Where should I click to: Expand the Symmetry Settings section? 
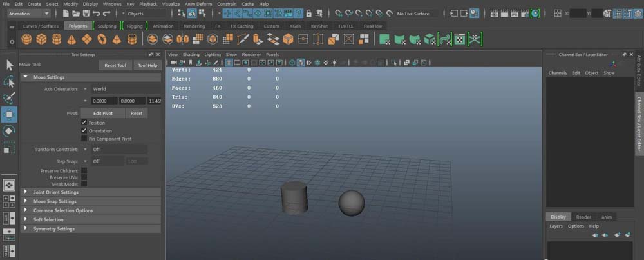point(90,229)
